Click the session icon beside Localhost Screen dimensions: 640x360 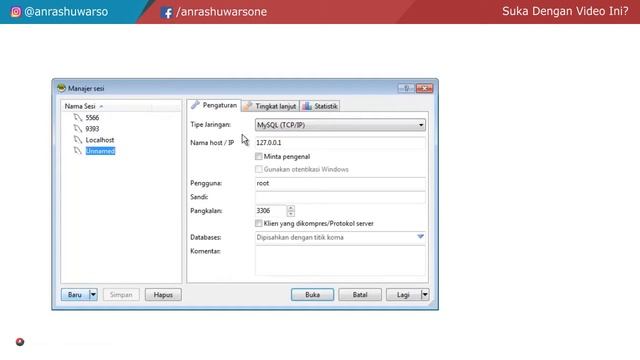(78, 140)
